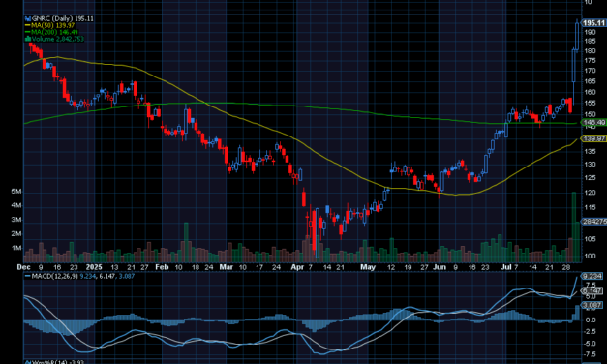607x364 pixels.
Task: Click the '1M' volume scale label
Action: 16,248
